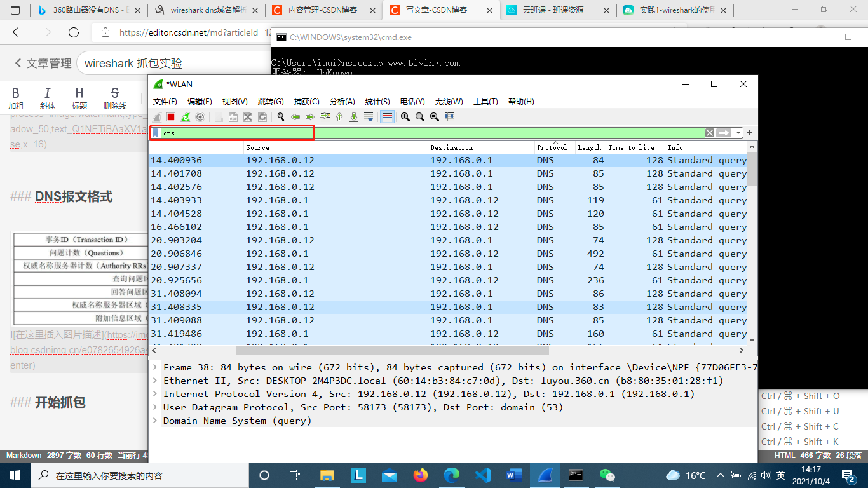
Task: Toggle packet list colorize rules button
Action: 387,117
